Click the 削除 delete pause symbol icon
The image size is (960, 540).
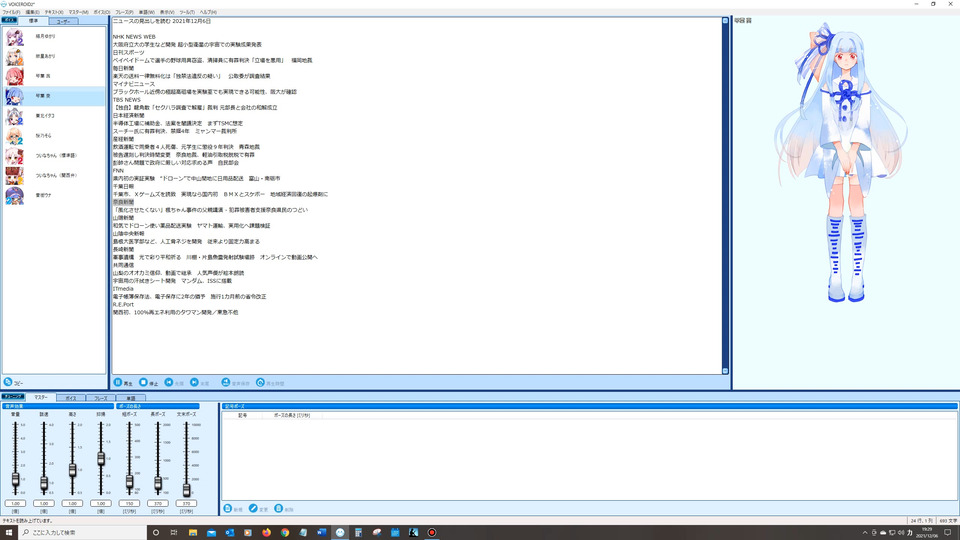279,508
